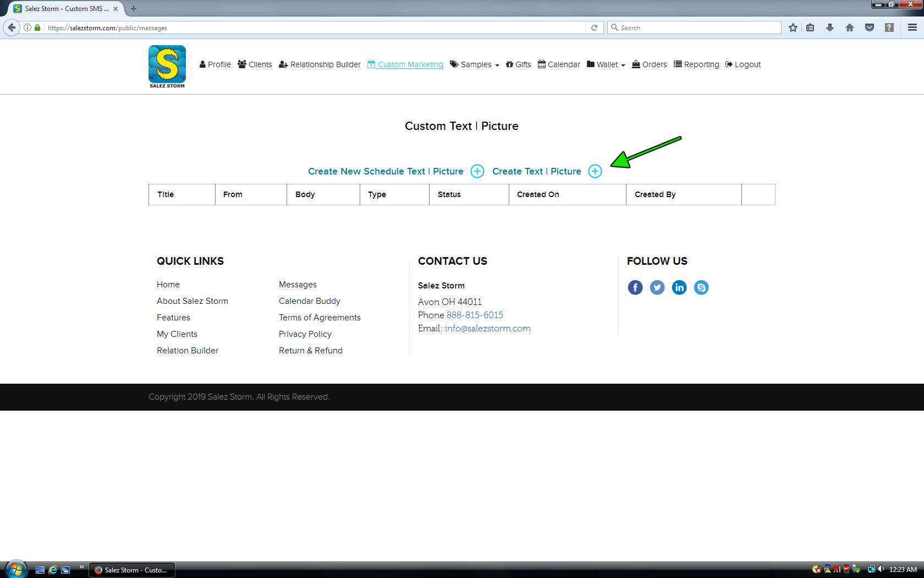Click plus icon beside Create New Schedule Text
This screenshot has width=924, height=578.
click(477, 171)
